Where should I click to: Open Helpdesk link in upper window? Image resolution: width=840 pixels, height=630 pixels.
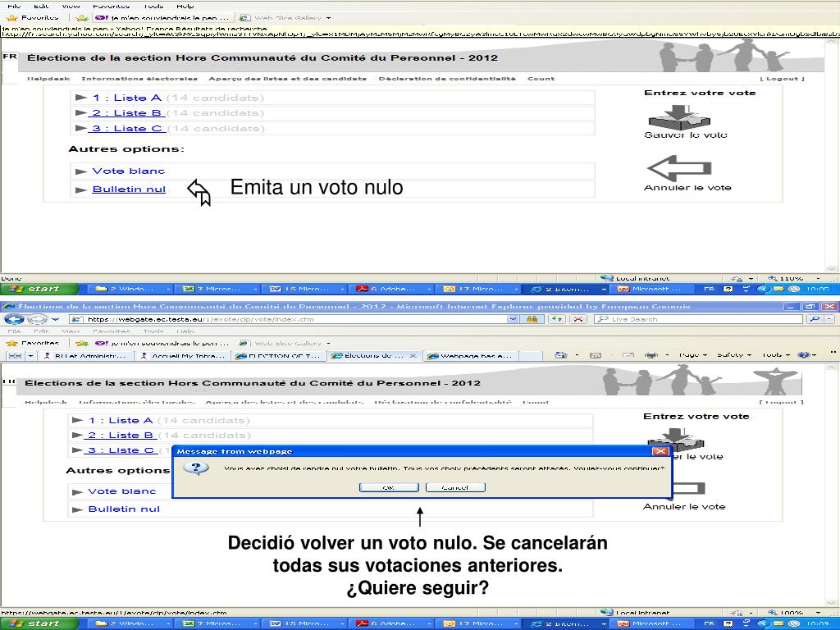pos(48,78)
